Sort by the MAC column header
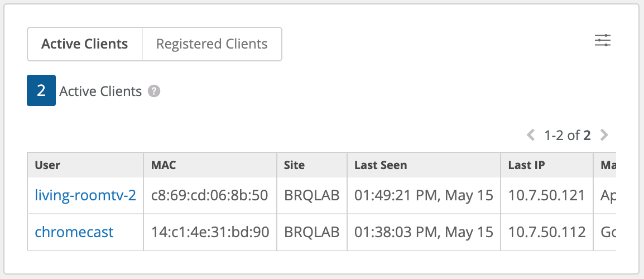Viewport: 644px width, 279px height. [x=164, y=165]
